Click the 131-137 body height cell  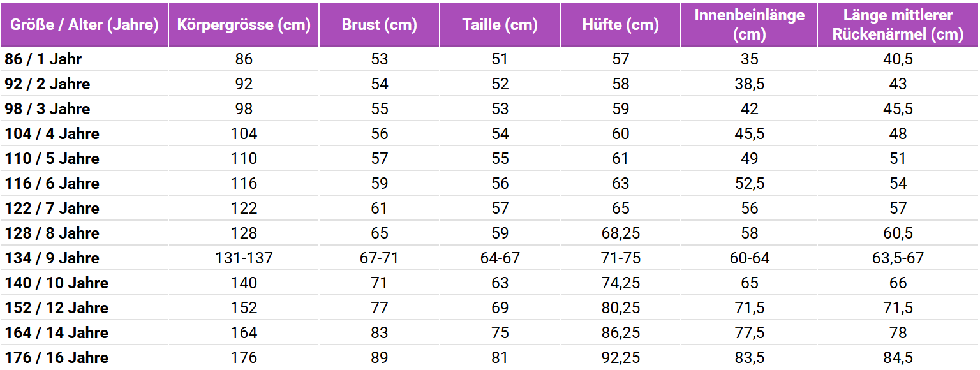244,258
